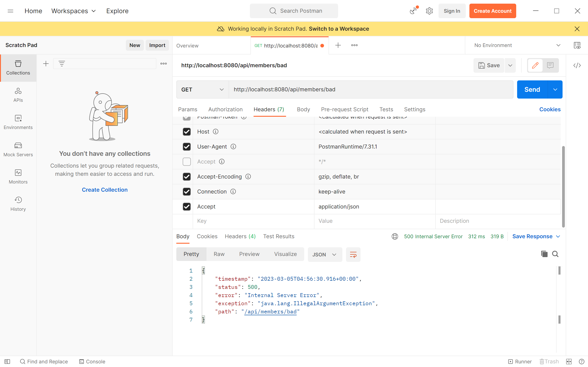Open the two-pane layout icon
The height and width of the screenshot is (367, 588).
pos(569,361)
